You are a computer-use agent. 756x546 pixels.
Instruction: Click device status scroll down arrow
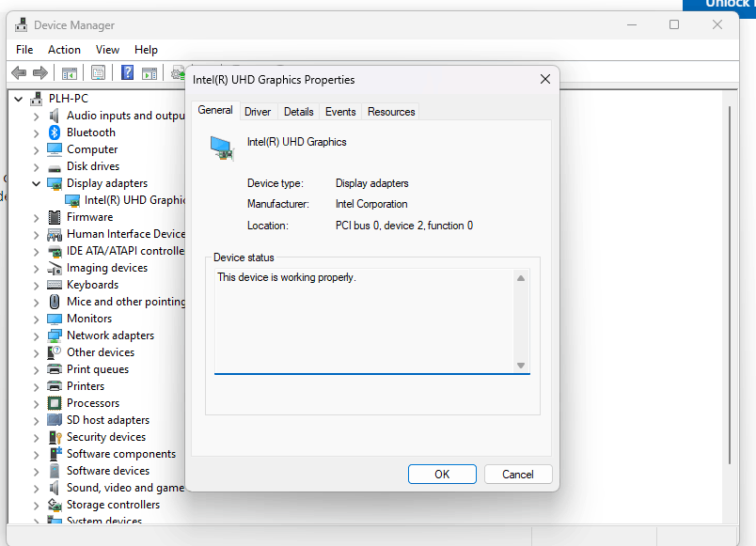[x=521, y=366]
